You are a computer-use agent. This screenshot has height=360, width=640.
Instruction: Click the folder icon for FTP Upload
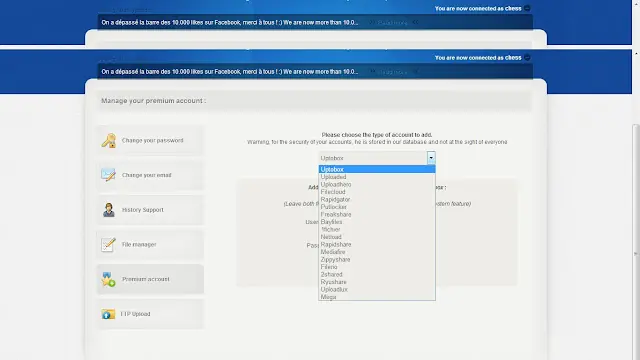click(x=108, y=314)
